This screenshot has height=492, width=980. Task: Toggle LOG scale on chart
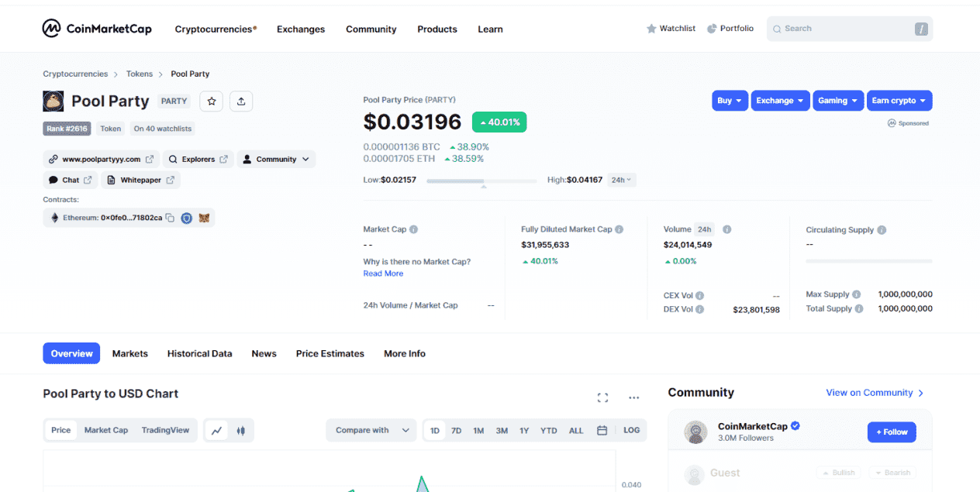(x=632, y=430)
